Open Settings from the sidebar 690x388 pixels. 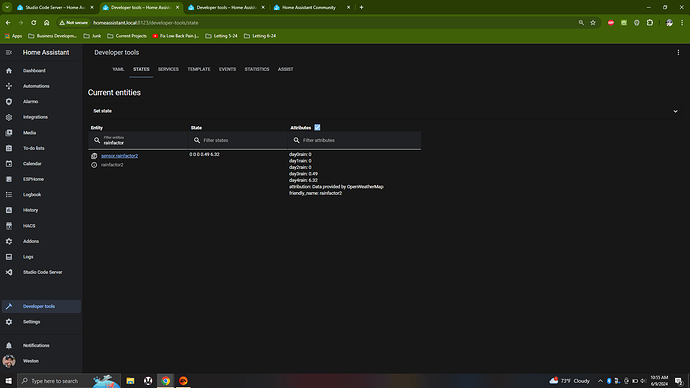(41, 322)
